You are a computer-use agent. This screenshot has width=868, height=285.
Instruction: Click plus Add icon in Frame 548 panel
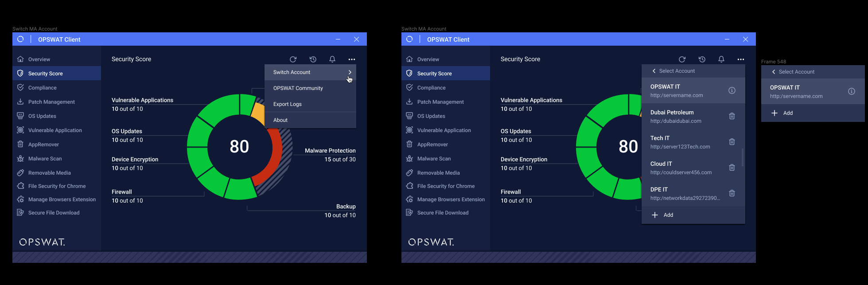[x=775, y=113]
